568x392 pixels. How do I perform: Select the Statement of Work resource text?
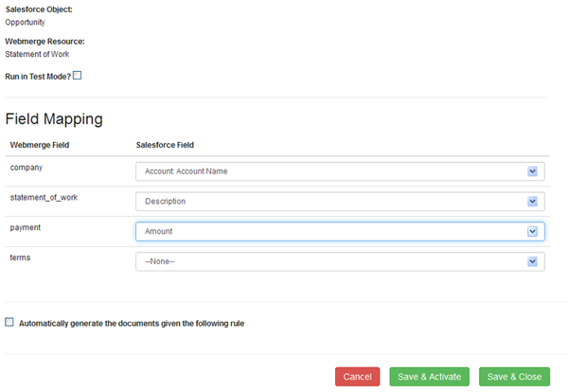pyautogui.click(x=37, y=54)
